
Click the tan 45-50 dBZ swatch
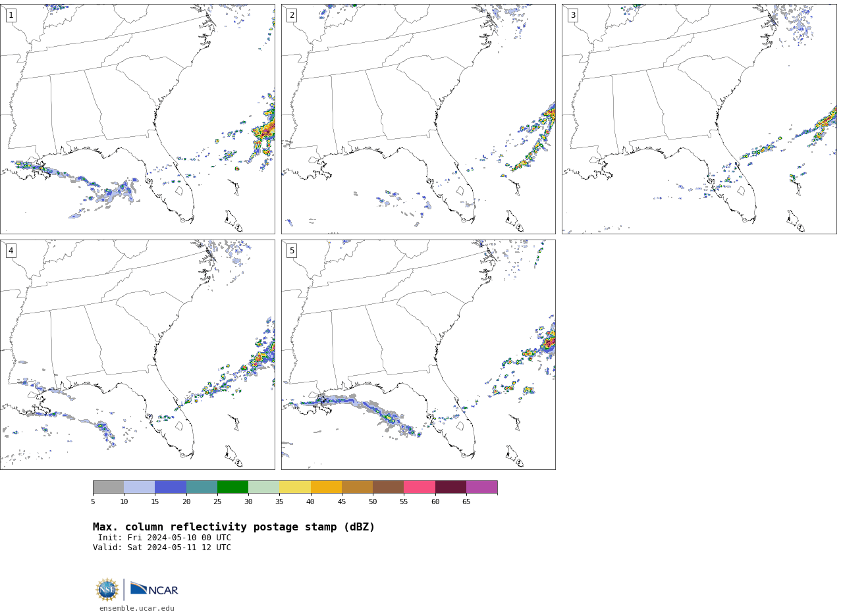(x=358, y=487)
